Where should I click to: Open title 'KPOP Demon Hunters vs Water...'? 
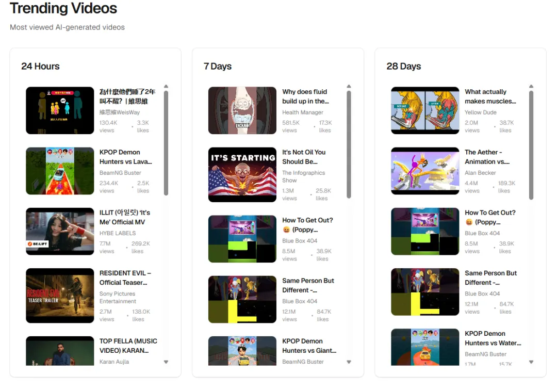coord(493,338)
